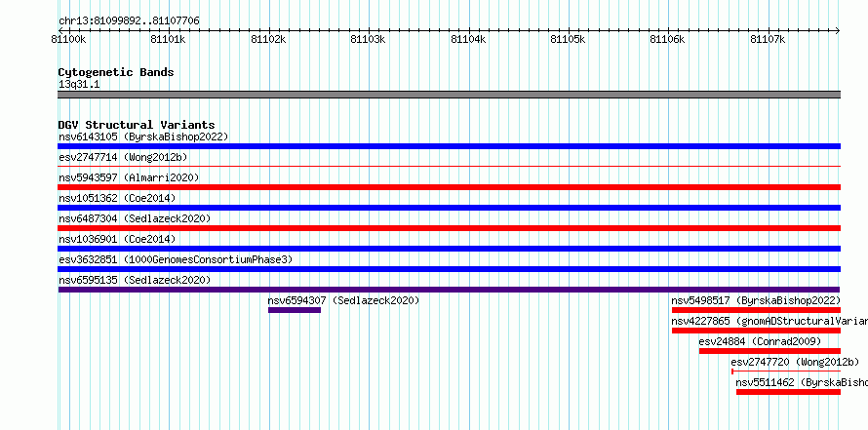Click the nsv6143105 (ByrskaBishop2022) label
Viewport: 868px width, 430px height.
pos(143,137)
